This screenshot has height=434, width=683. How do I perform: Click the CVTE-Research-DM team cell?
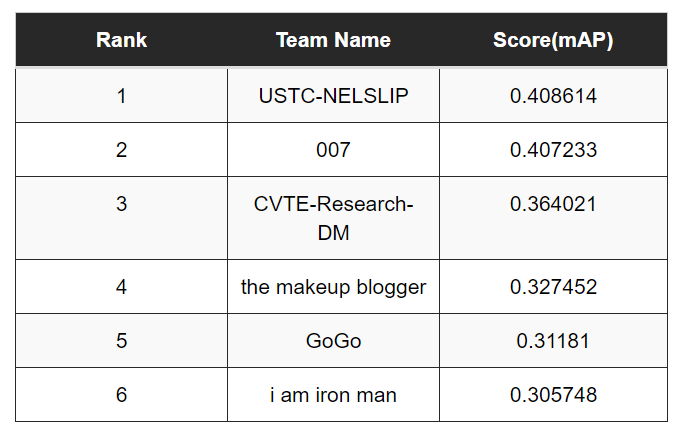333,218
